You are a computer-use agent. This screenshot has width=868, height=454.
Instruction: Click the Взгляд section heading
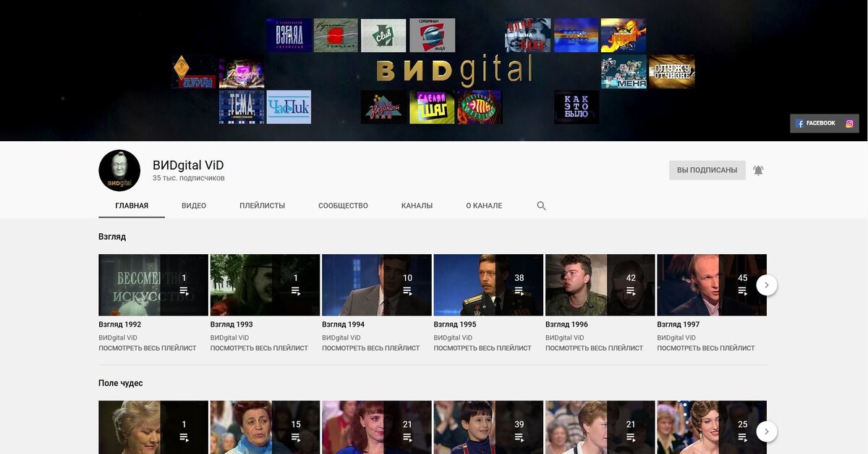click(112, 237)
